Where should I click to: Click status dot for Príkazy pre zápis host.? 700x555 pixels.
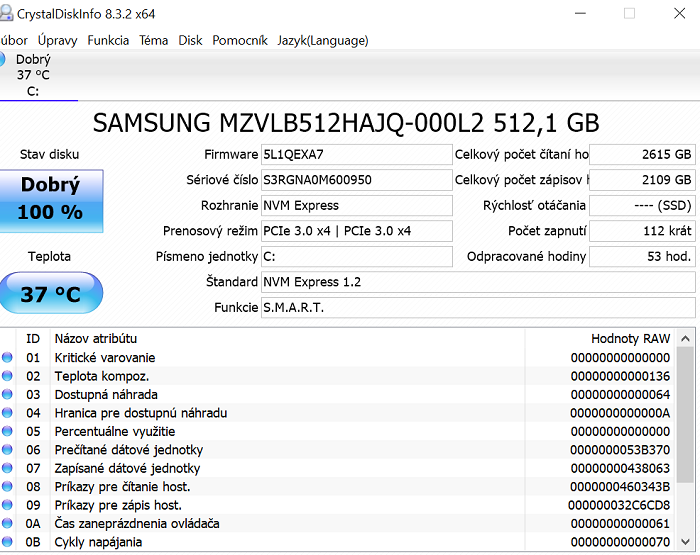[7, 505]
